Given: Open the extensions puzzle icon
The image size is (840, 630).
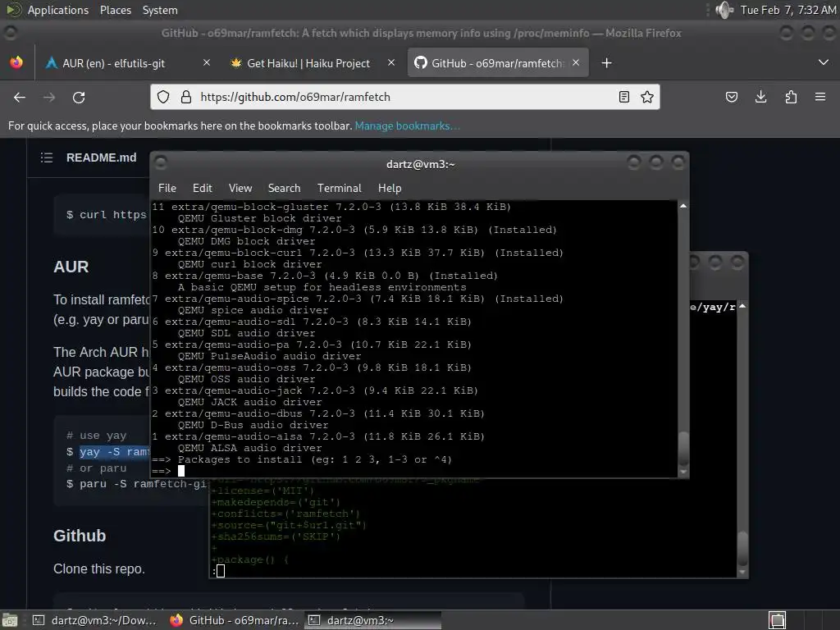Looking at the screenshot, I should pos(791,97).
